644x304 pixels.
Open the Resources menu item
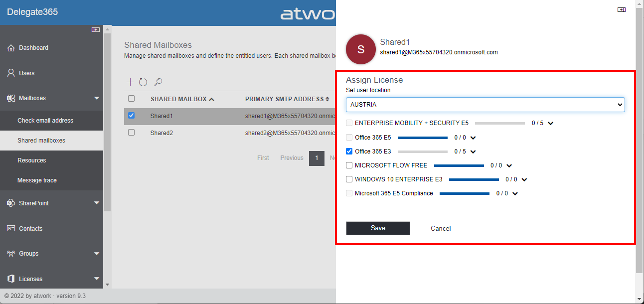click(x=51, y=160)
